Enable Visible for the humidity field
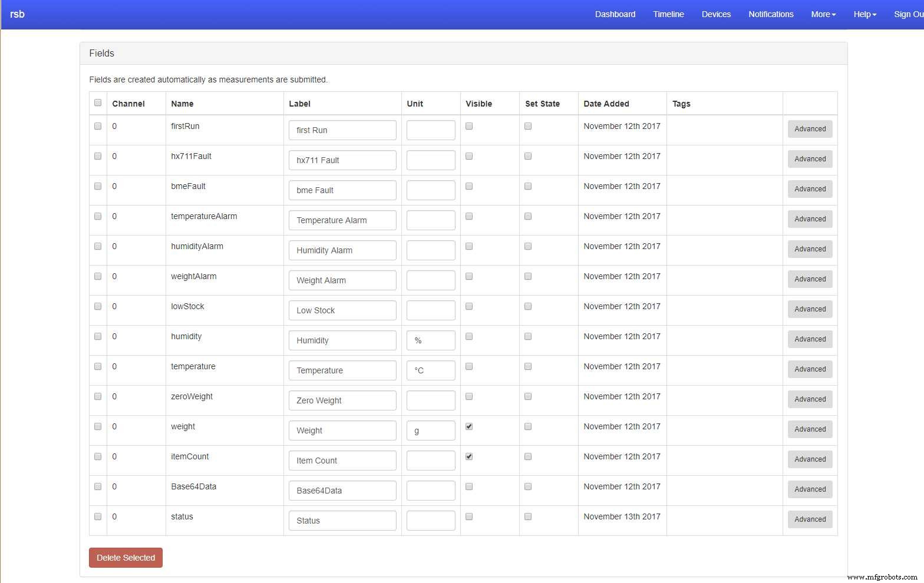Viewport: 924px width, 583px height. tap(469, 336)
